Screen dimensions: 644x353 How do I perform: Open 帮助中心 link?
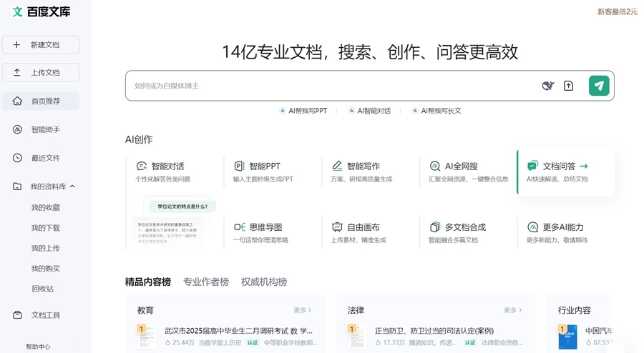(x=38, y=347)
